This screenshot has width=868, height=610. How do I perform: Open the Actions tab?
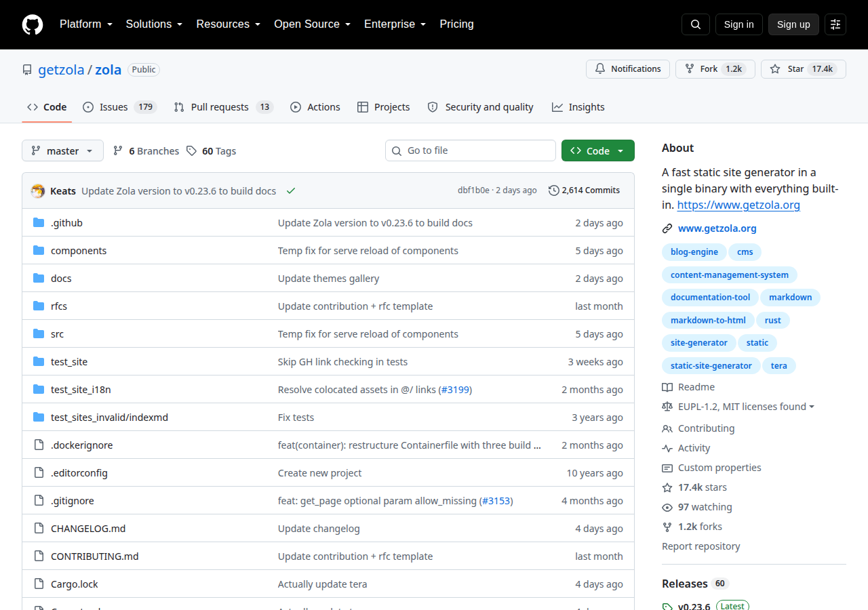click(x=315, y=107)
